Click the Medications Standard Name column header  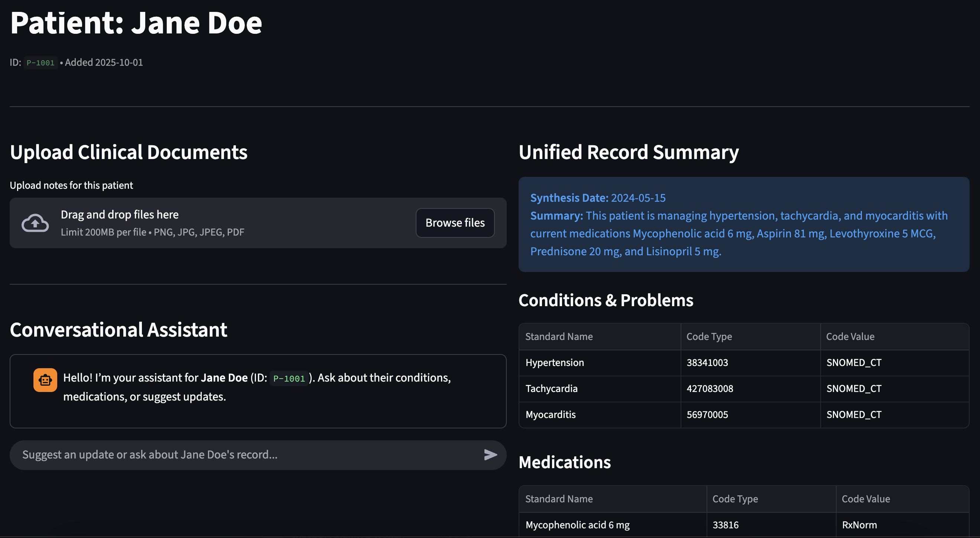(559, 499)
